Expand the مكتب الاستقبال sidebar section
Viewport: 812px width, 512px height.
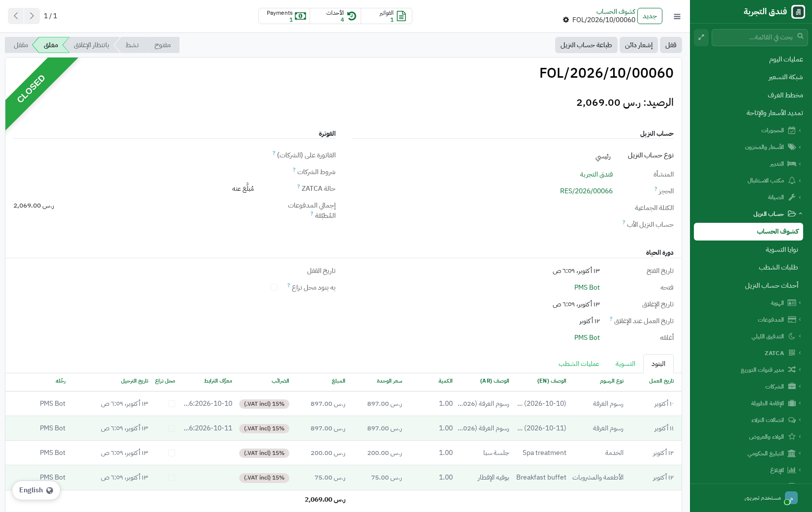point(749,181)
